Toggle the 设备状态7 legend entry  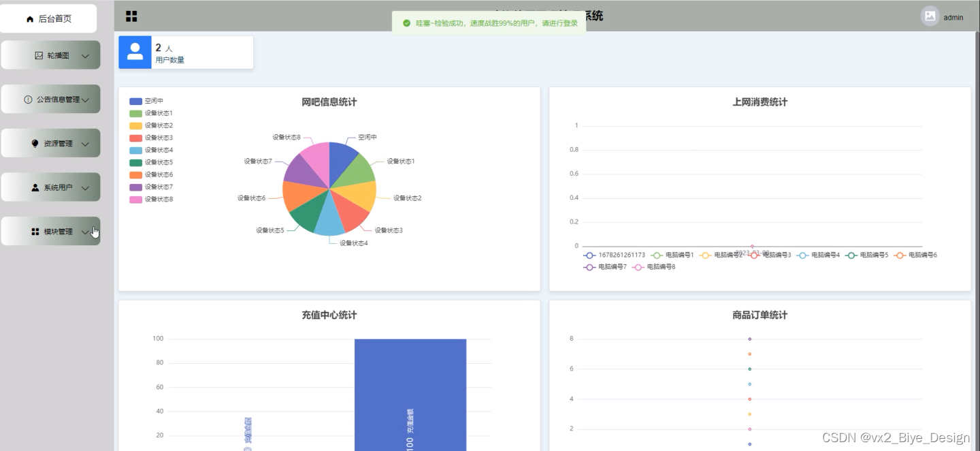(x=151, y=187)
